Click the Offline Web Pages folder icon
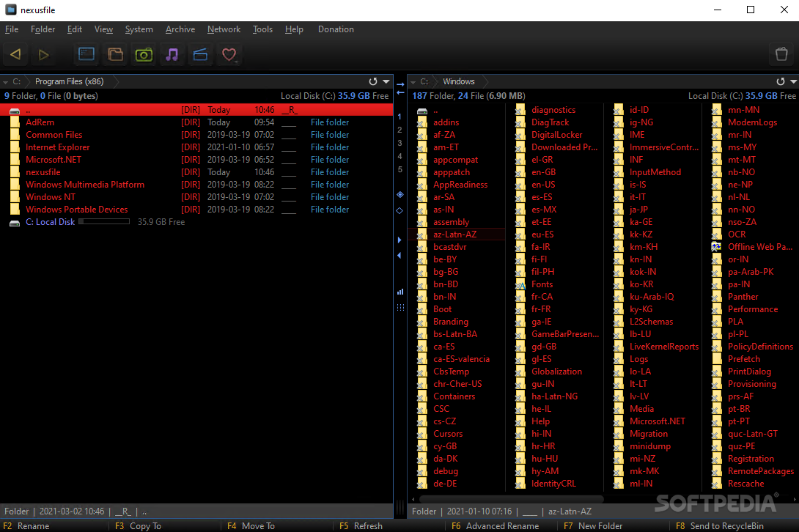Viewport: 799px width, 532px height. pos(716,247)
